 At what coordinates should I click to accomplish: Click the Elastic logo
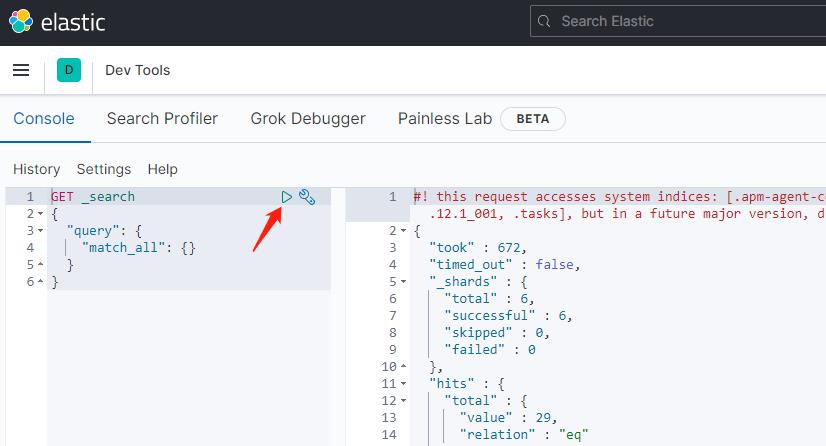pyautogui.click(x=57, y=22)
